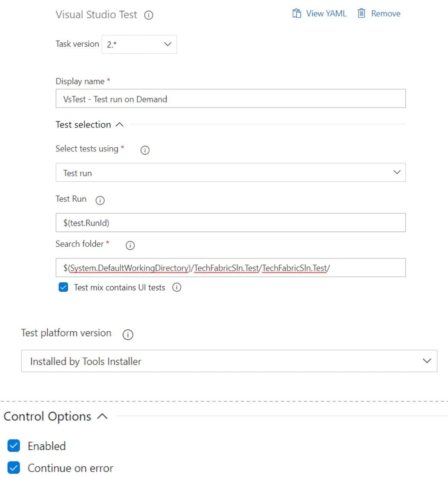Open the Task version dropdown showing 2.*
448x477 pixels.
coord(139,44)
